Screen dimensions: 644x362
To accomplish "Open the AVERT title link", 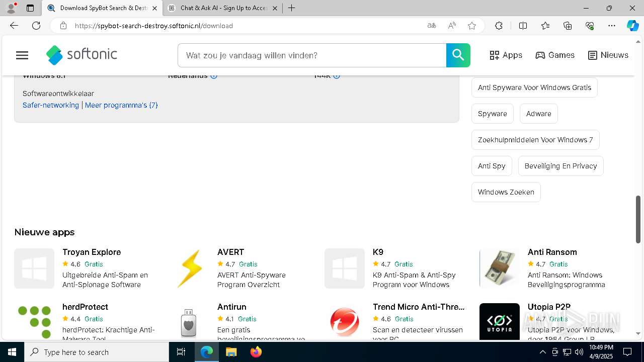I will [230, 252].
